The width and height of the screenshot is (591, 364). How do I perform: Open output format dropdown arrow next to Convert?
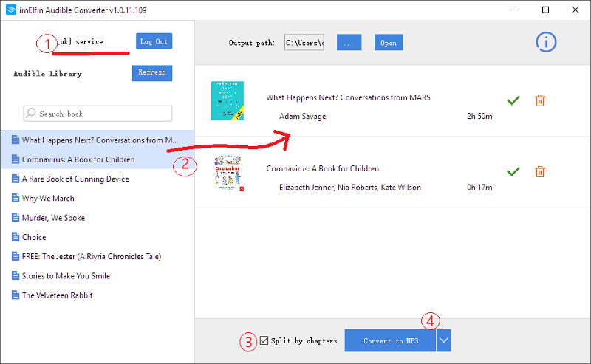point(444,340)
